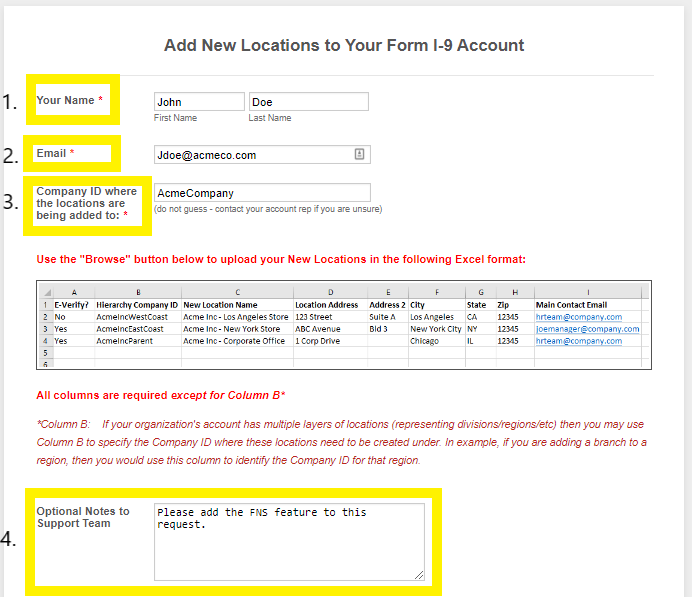Image resolution: width=692 pixels, height=597 pixels.
Task: Click the notes textarea resize handle
Action: [419, 575]
